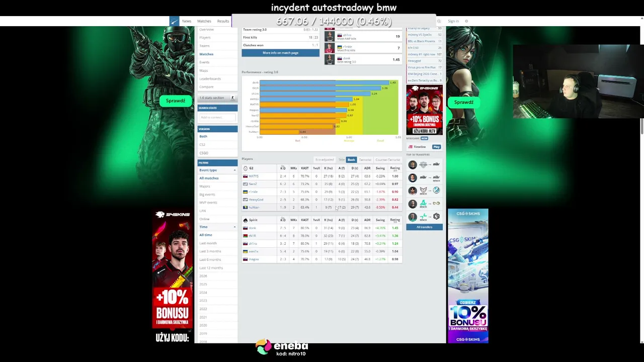The height and width of the screenshot is (362, 644).
Task: Click the G2 team logo icon
Action: pos(245,168)
